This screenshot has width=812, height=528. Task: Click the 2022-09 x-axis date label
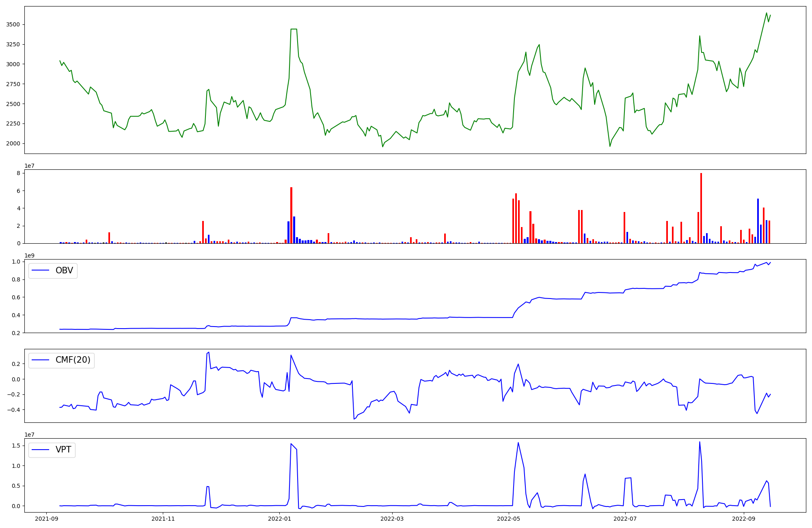744,519
